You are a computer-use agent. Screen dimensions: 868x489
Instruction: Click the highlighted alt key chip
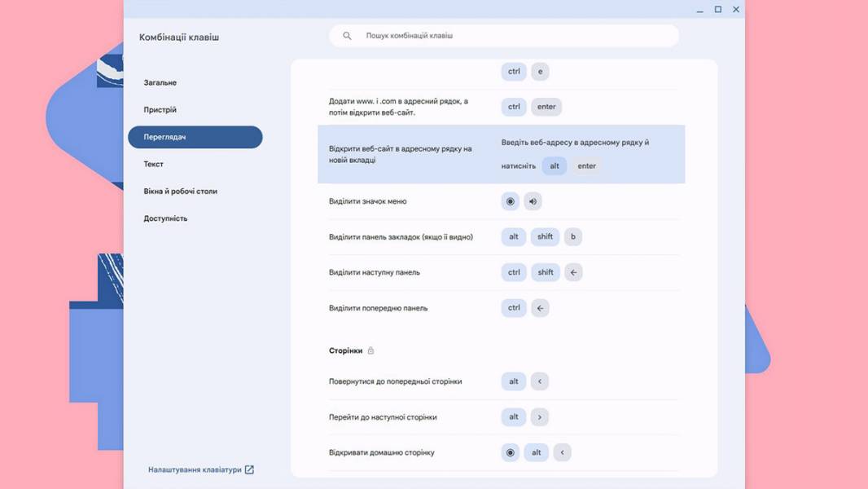(555, 166)
